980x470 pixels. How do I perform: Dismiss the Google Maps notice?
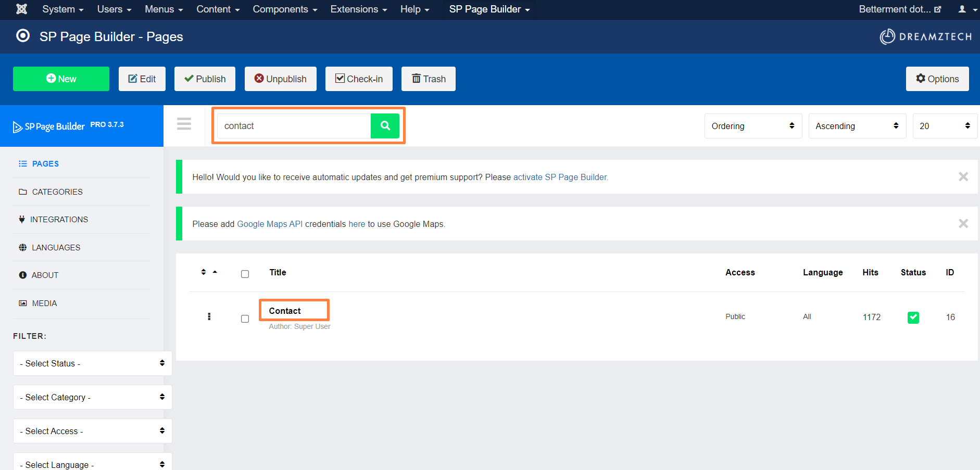[963, 223]
